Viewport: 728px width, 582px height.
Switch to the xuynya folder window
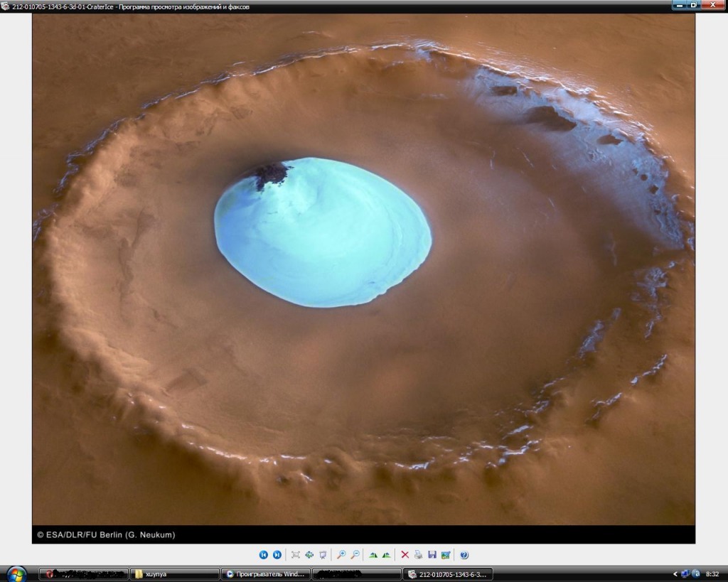[174, 574]
